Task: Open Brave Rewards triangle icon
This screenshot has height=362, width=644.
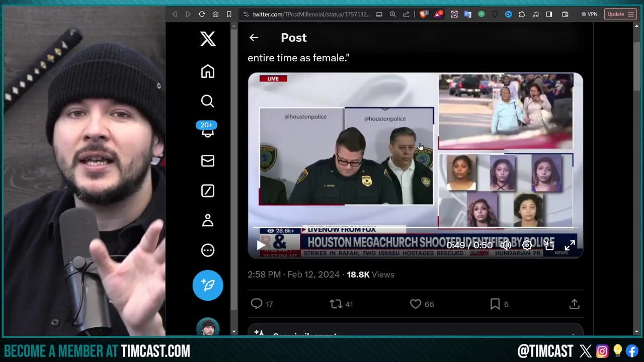Action: tap(438, 14)
